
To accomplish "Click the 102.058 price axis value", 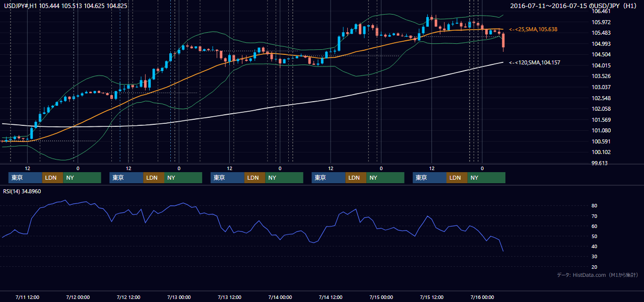I will [x=601, y=109].
